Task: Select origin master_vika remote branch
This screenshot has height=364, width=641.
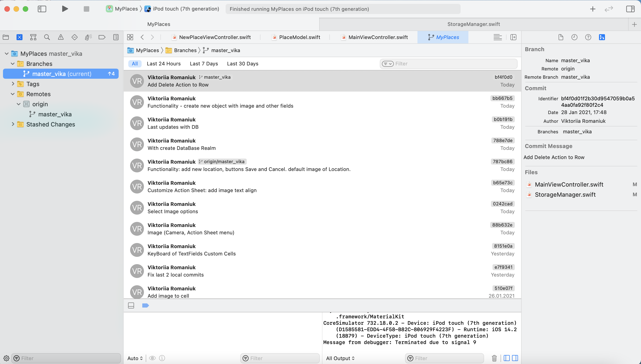Action: (55, 114)
